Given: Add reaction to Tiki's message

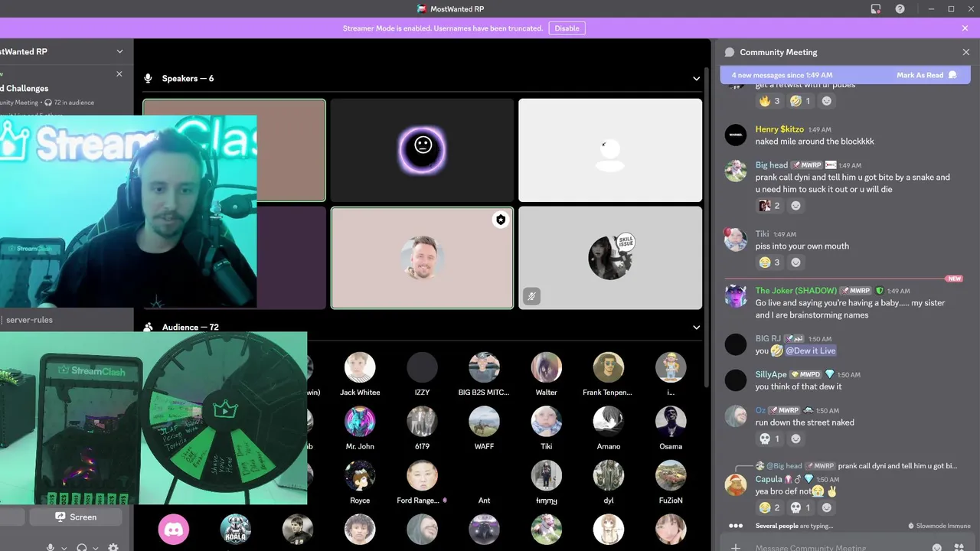Looking at the screenshot, I should 796,262.
